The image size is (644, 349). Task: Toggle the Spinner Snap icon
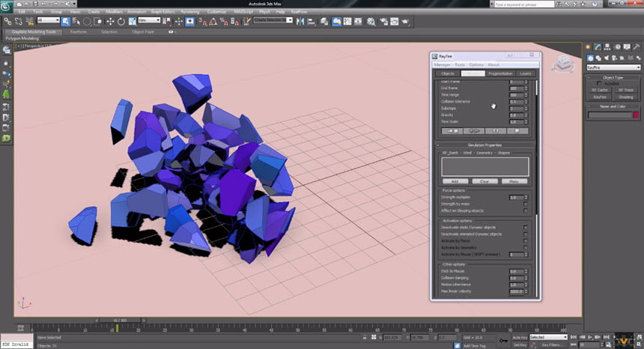pos(234,21)
